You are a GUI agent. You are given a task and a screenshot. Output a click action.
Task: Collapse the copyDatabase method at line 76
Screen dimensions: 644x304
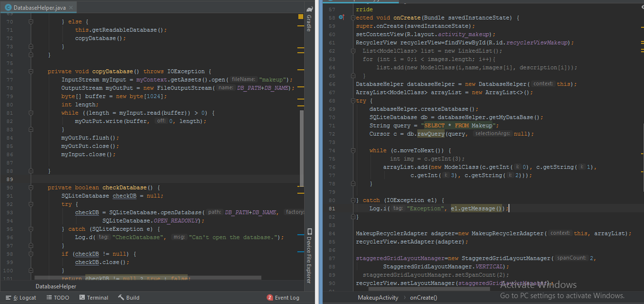coord(32,71)
